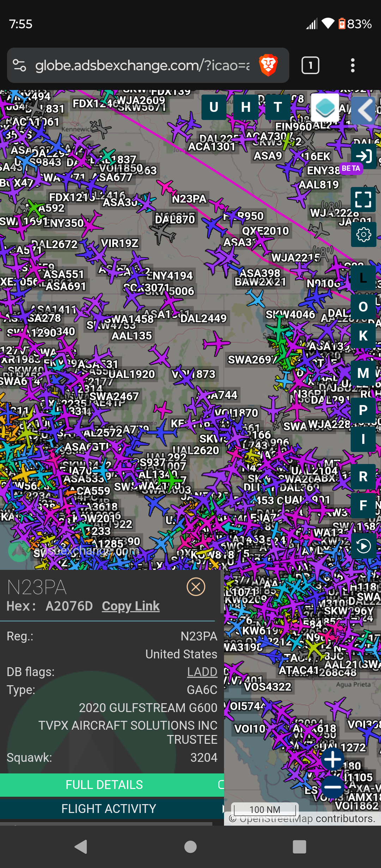Viewport: 381px width, 868px height.
Task: Toggle the K map option button
Action: 363,336
